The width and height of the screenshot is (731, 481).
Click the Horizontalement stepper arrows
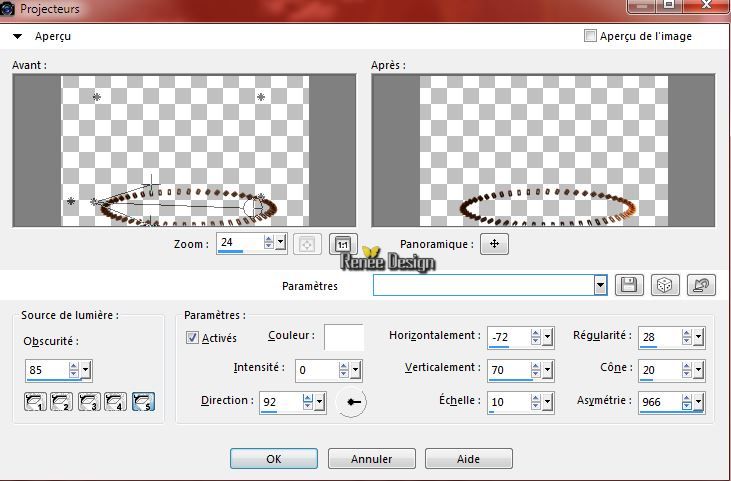(536, 337)
